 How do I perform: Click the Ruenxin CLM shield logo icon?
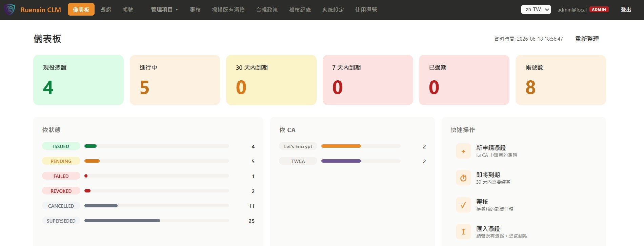click(x=9, y=9)
